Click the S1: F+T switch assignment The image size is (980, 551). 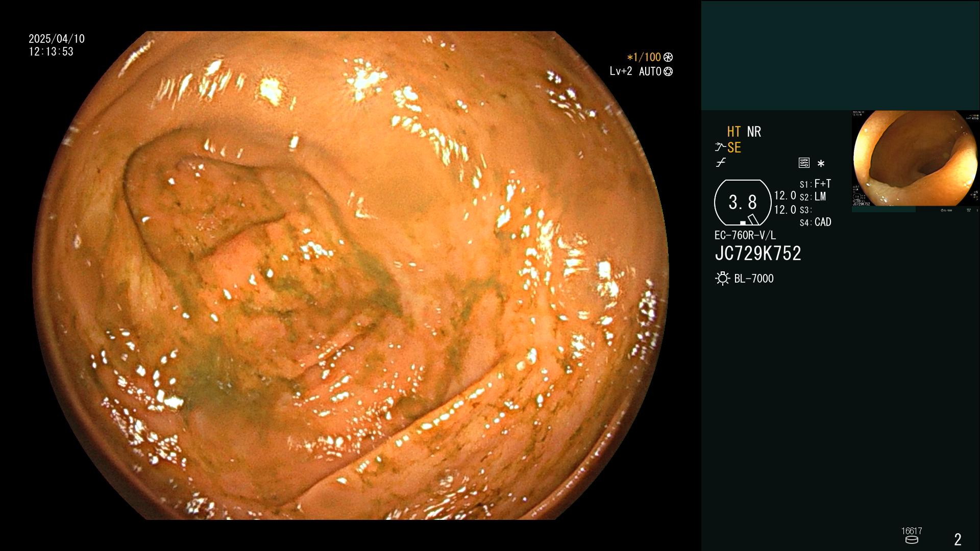(x=815, y=184)
